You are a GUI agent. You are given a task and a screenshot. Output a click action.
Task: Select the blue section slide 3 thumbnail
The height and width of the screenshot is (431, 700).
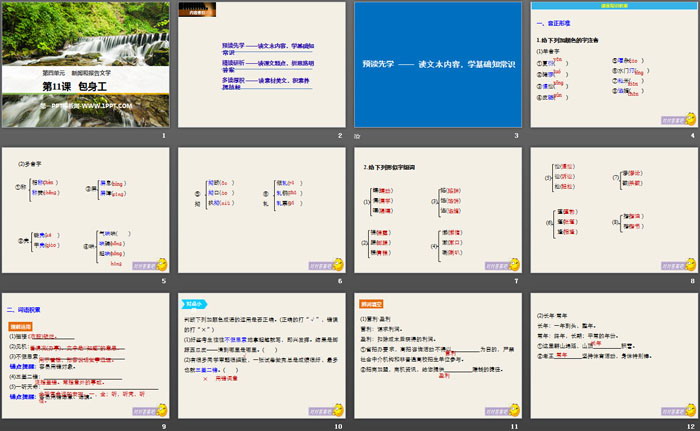pos(439,65)
